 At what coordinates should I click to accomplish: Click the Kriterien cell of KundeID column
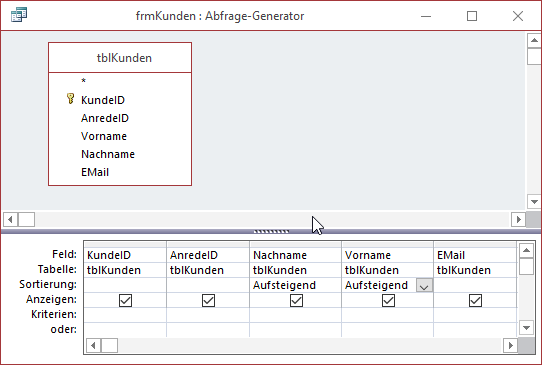point(125,315)
